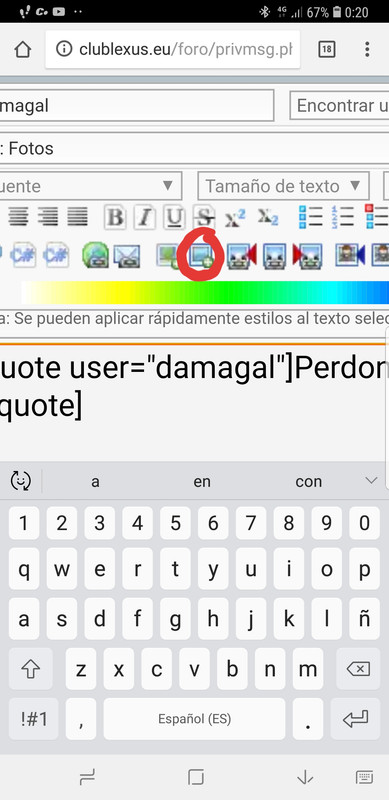Viewport: 389px width, 800px height.
Task: Open the browser three-dot menu
Action: tap(367, 49)
